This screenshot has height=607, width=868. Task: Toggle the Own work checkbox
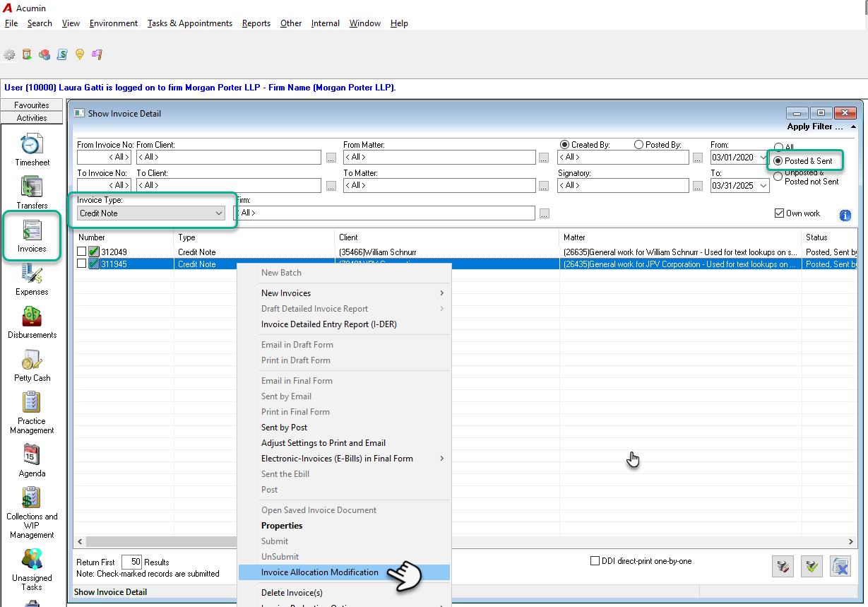(779, 213)
